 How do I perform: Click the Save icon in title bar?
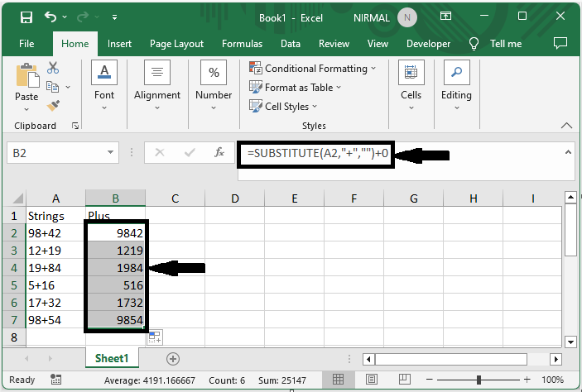[x=26, y=17]
